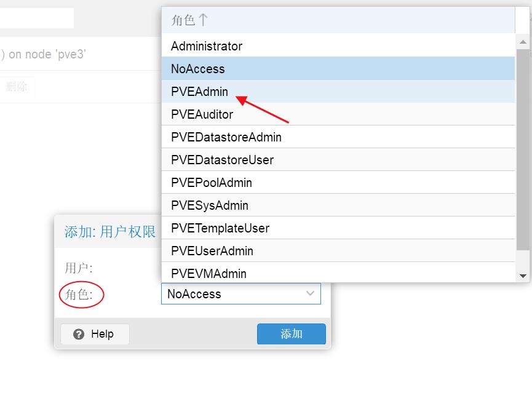
Task: Click the scroll down arrow in role list
Action: pyautogui.click(x=523, y=276)
